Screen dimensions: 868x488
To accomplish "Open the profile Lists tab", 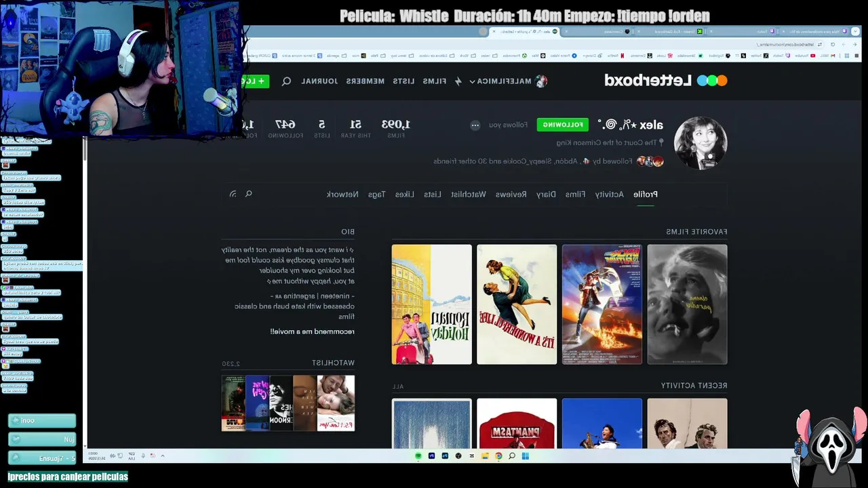I will (433, 195).
